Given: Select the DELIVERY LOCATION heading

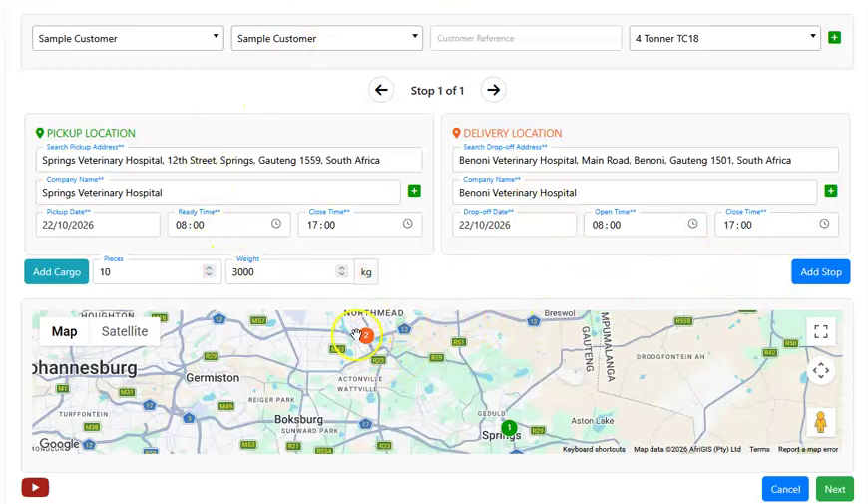Looking at the screenshot, I should pos(513,133).
